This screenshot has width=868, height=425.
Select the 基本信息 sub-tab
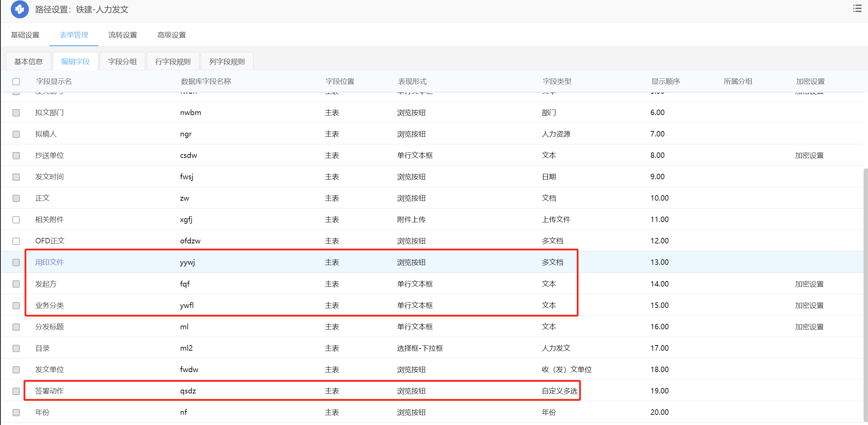(x=28, y=62)
